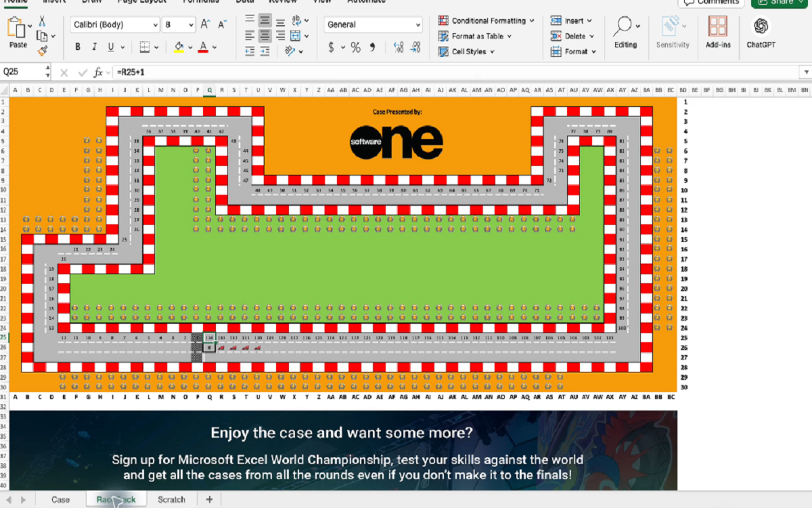The height and width of the screenshot is (508, 812).
Task: Toggle Merge and Center cells
Action: pyautogui.click(x=295, y=36)
